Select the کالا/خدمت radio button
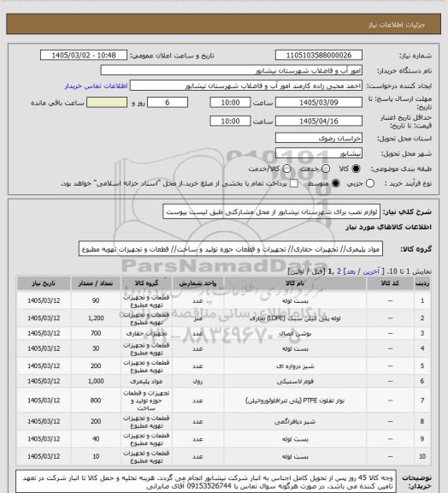 click(x=286, y=169)
